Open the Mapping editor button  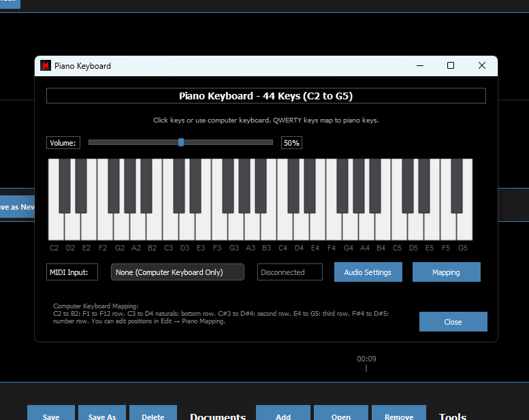tap(446, 272)
